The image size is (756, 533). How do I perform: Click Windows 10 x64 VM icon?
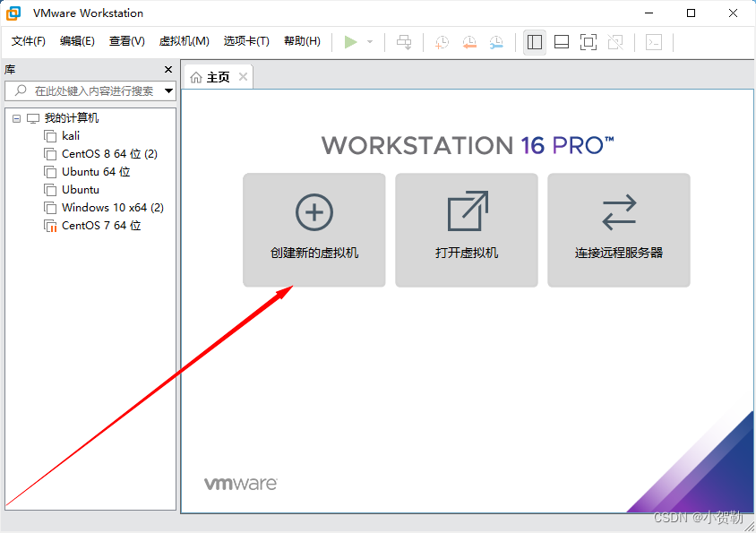(x=50, y=208)
